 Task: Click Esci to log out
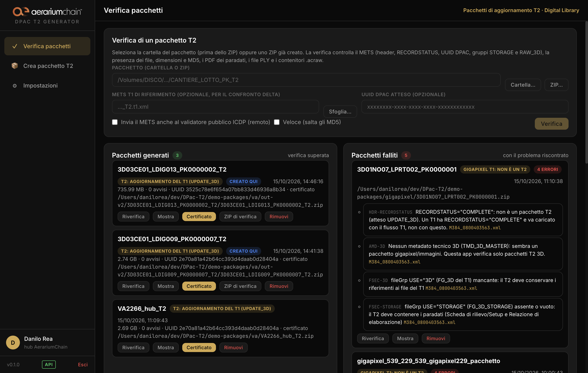[83, 364]
